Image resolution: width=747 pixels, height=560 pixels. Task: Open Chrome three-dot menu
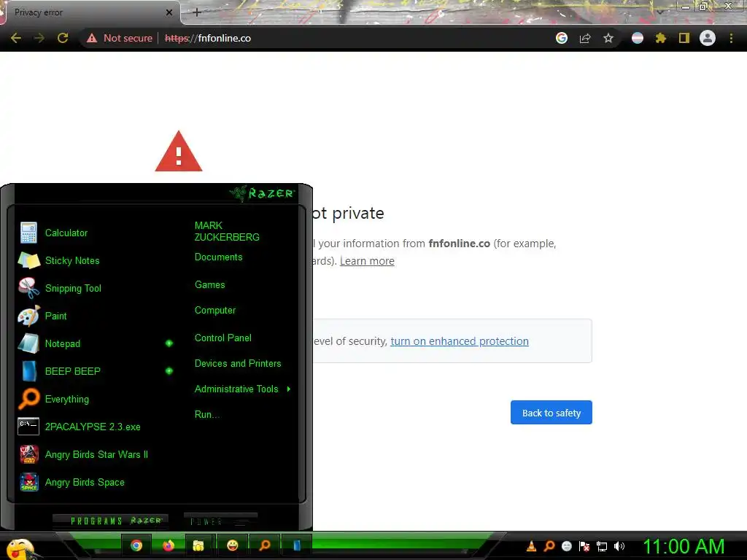pos(731,38)
